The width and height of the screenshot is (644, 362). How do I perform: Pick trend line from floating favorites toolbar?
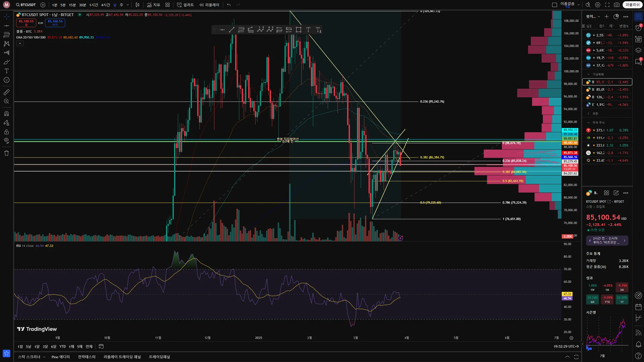click(x=231, y=30)
